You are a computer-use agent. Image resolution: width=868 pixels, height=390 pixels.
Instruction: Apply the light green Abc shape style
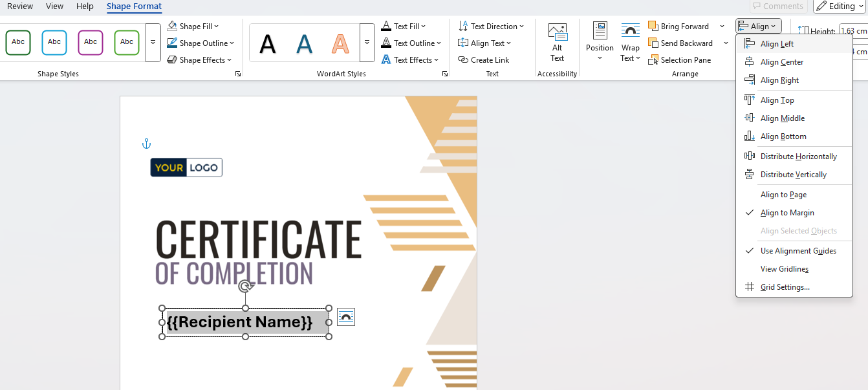(x=127, y=43)
